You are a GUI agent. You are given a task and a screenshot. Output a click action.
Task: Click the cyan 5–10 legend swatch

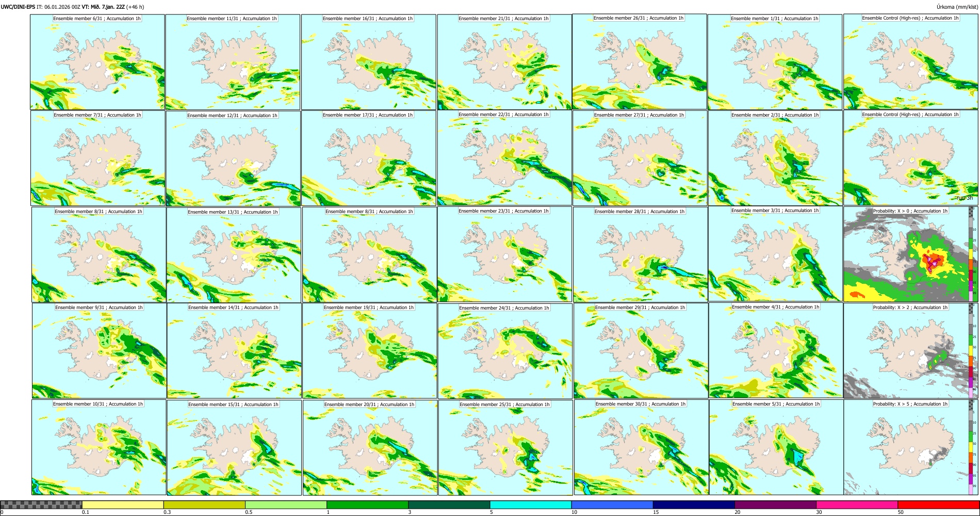531,505
